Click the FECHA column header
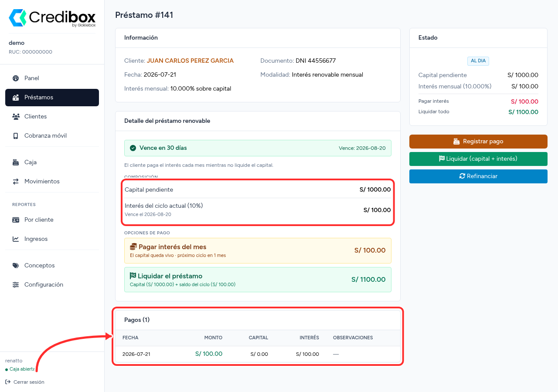The height and width of the screenshot is (392, 558). (x=130, y=338)
